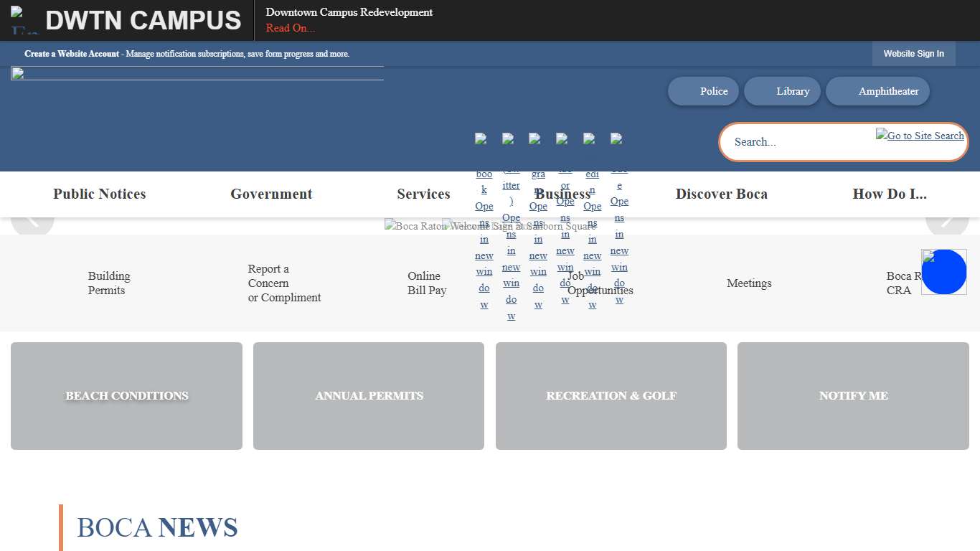
Task: Open the Facebook social media icon
Action: tap(481, 139)
